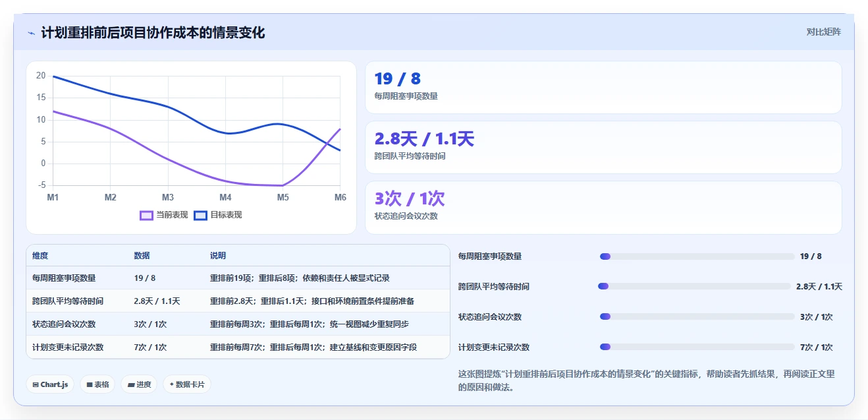Click the chart title 计划重排前后项目协作成本的情景变化
Image resolution: width=868 pixels, height=420 pixels.
tap(153, 33)
